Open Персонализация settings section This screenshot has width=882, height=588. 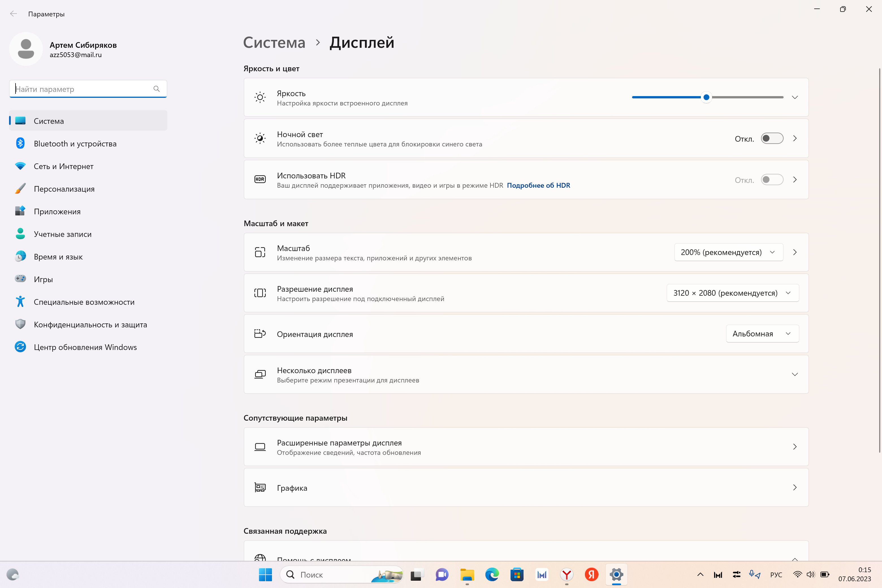(x=88, y=189)
